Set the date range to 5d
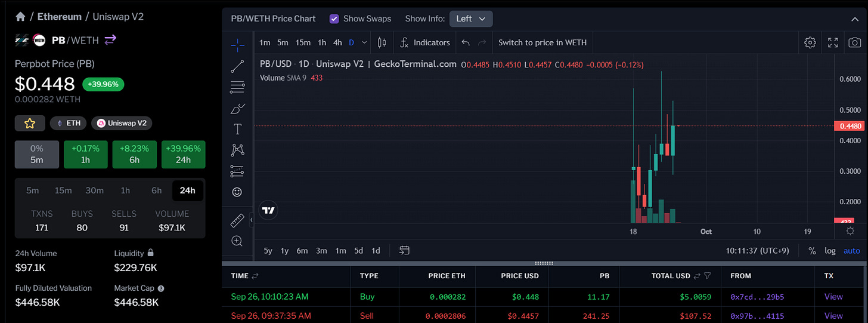The image size is (868, 323). [358, 251]
